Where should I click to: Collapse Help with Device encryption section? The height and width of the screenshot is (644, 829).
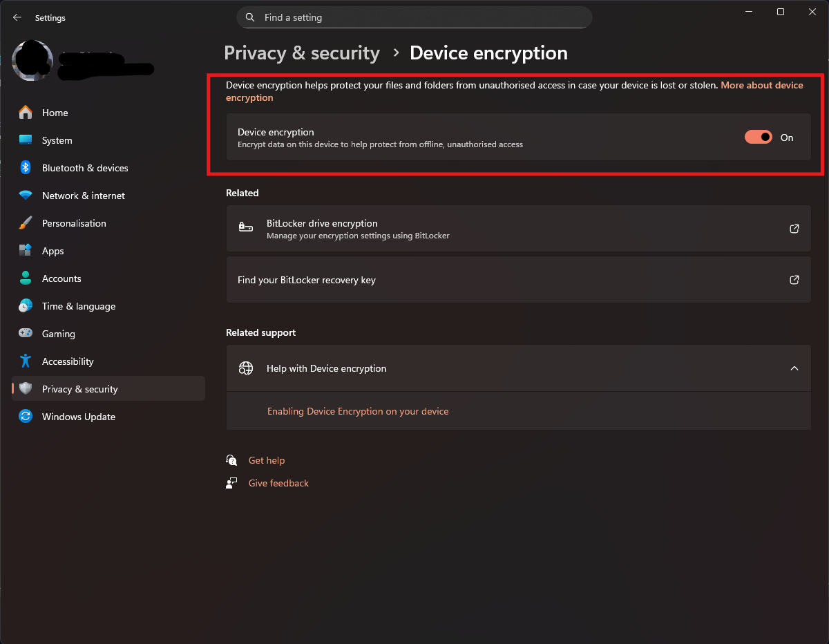point(794,368)
